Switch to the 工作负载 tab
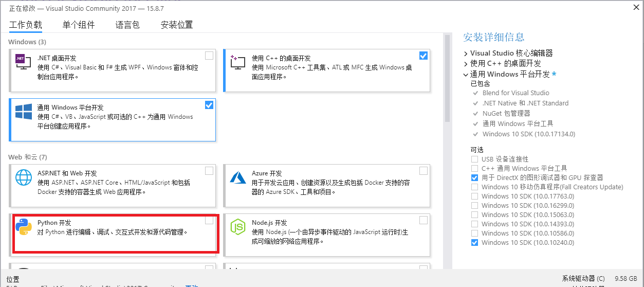 tap(26, 25)
